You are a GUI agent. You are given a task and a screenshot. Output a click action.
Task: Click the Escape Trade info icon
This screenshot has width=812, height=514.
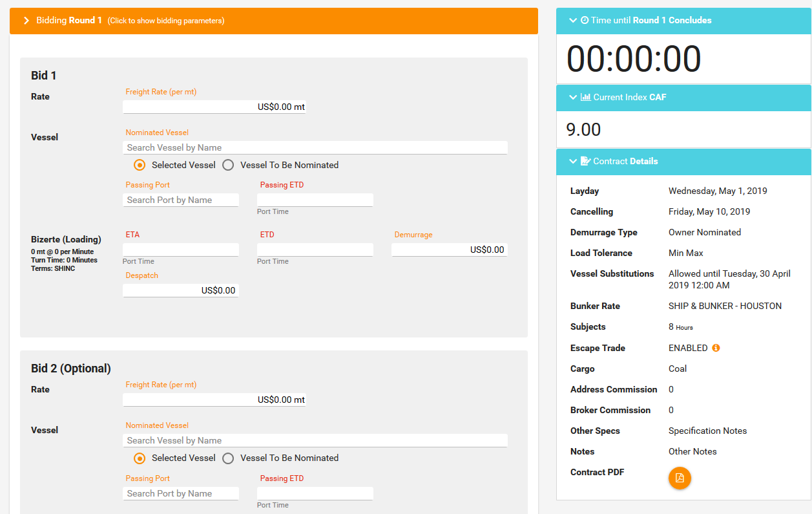[x=716, y=348]
